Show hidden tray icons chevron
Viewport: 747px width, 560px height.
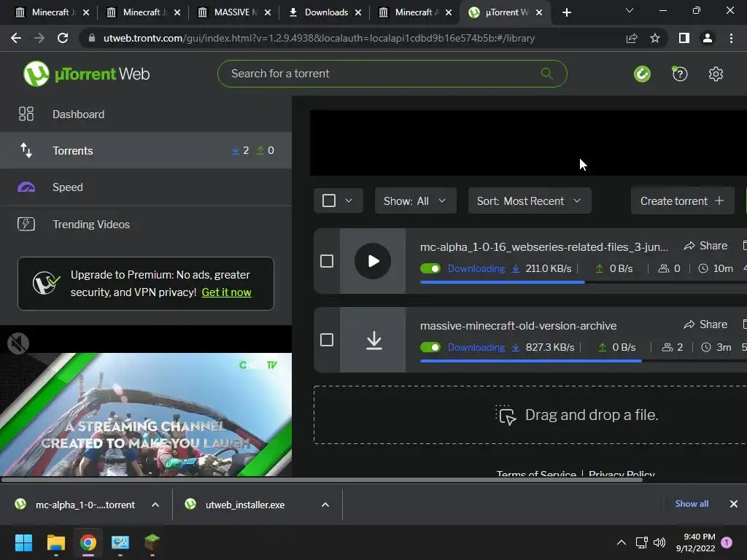tap(622, 542)
